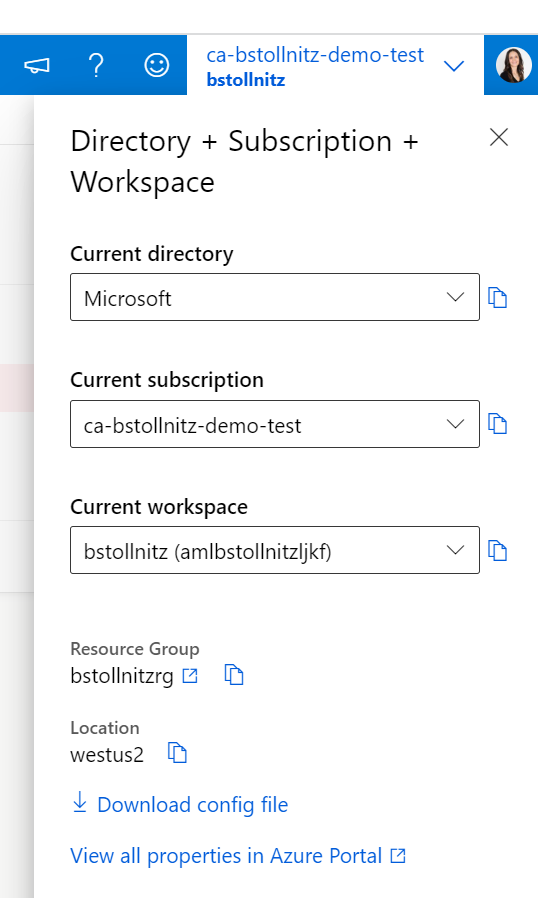The height and width of the screenshot is (898, 538).
Task: Expand the Current directory Microsoft dropdown
Action: 275,297
